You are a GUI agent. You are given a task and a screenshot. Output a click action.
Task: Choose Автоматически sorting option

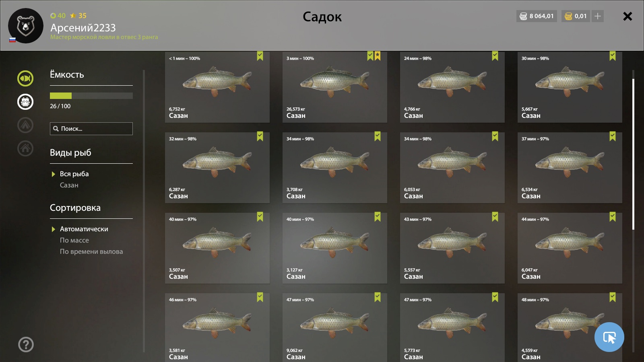(x=84, y=229)
